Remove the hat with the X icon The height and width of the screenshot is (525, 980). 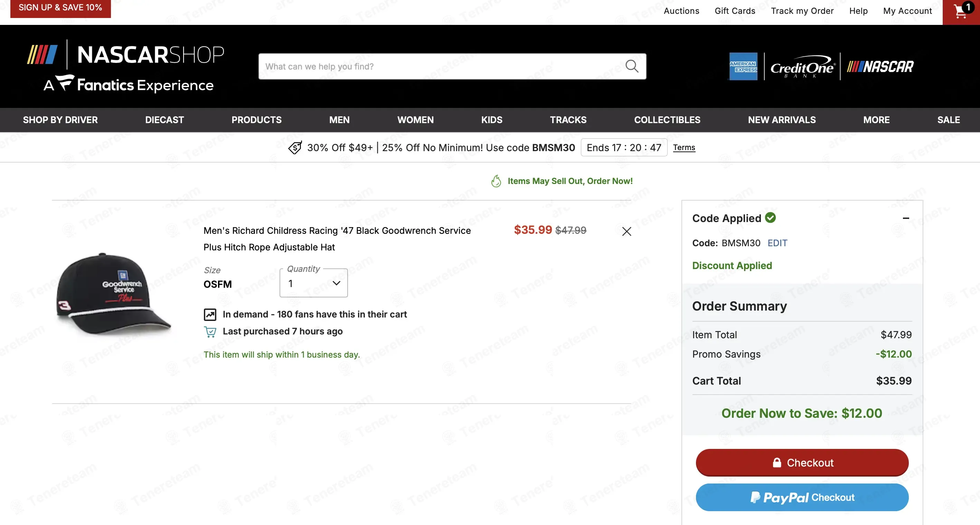pos(626,231)
